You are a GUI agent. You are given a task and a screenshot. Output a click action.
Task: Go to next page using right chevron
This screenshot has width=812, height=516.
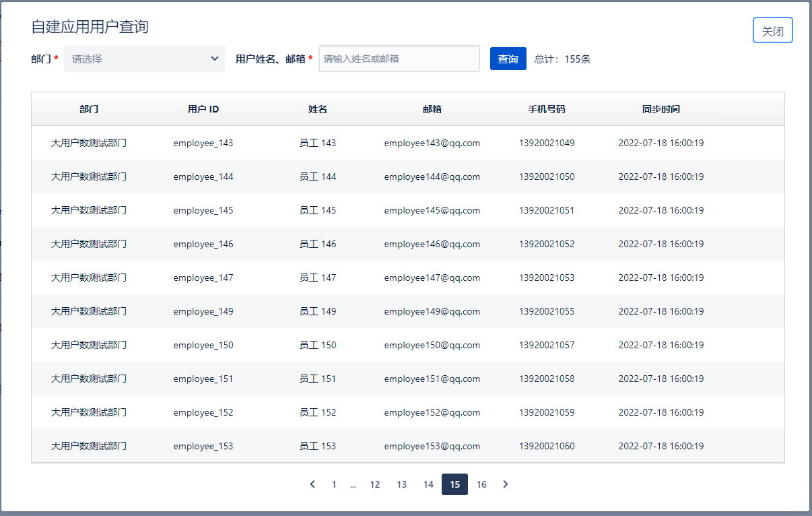point(506,484)
